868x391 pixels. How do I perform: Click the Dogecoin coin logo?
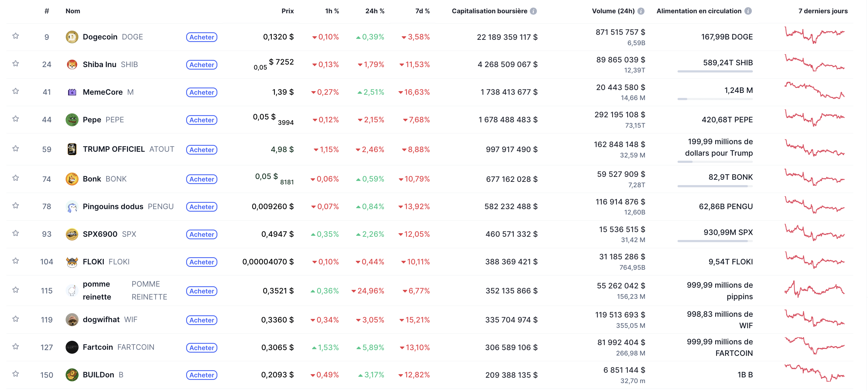coord(72,37)
